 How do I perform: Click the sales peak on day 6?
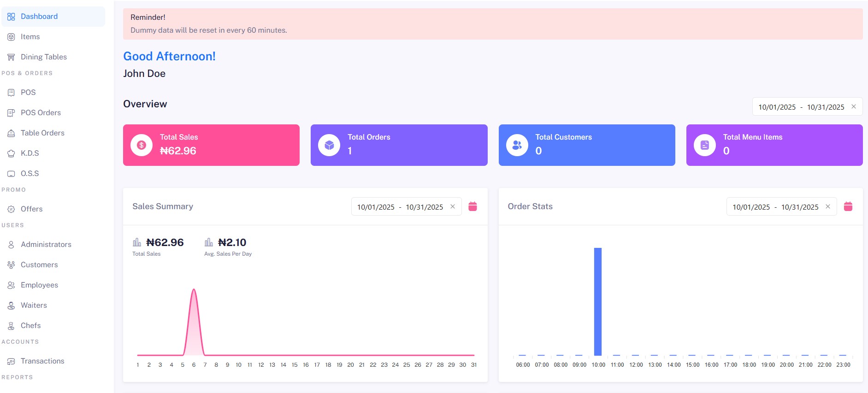point(194,291)
